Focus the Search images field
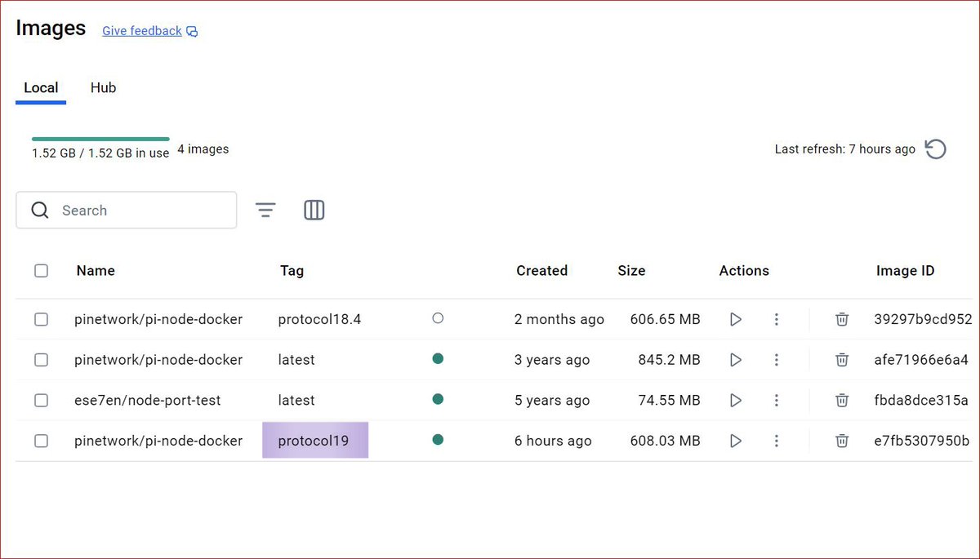 [127, 211]
